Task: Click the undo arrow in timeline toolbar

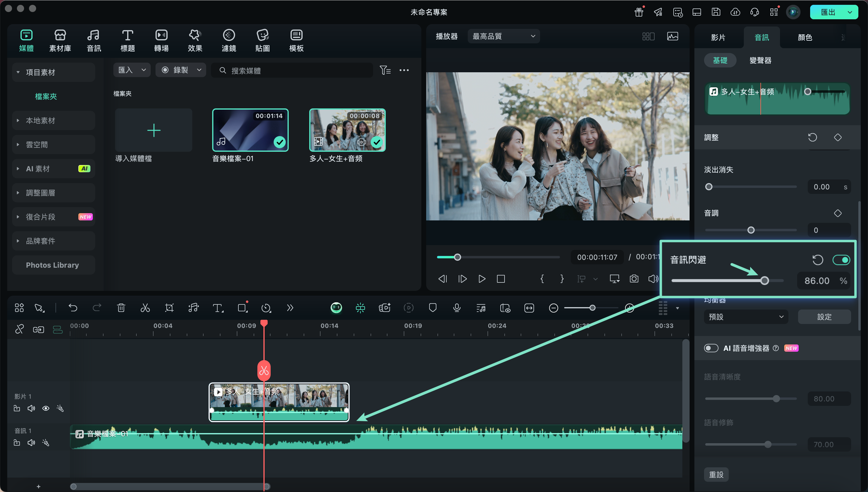Action: click(73, 307)
